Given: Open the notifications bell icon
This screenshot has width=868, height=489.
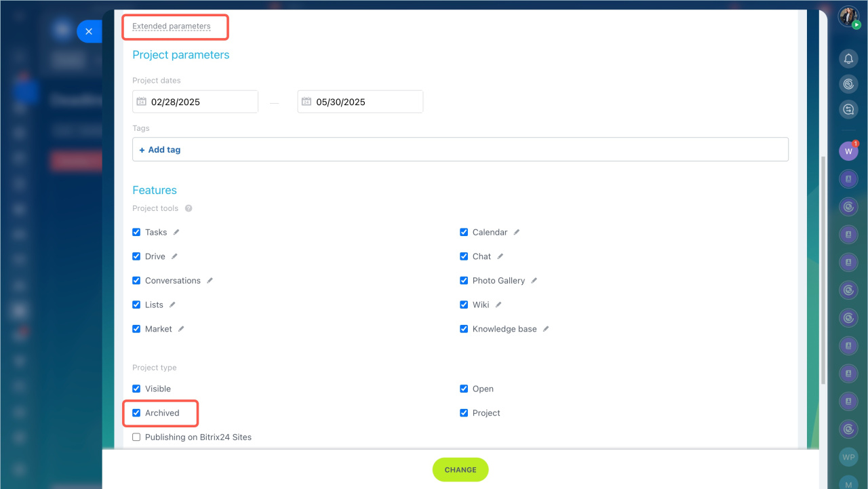Looking at the screenshot, I should click(848, 59).
